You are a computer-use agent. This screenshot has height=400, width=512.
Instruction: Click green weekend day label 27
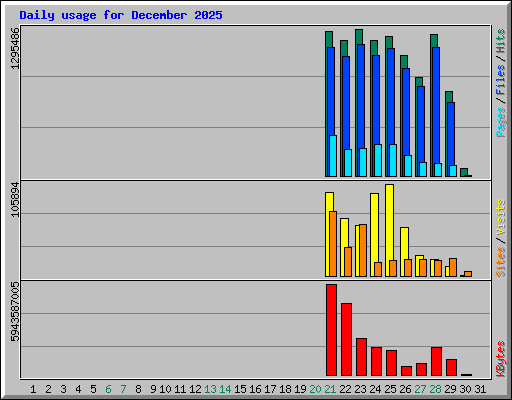click(x=420, y=389)
